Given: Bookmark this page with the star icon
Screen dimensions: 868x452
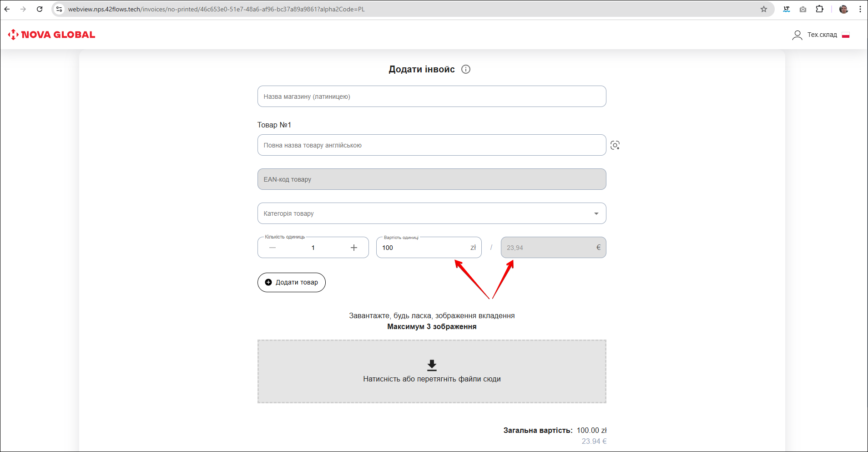Looking at the screenshot, I should click(764, 9).
